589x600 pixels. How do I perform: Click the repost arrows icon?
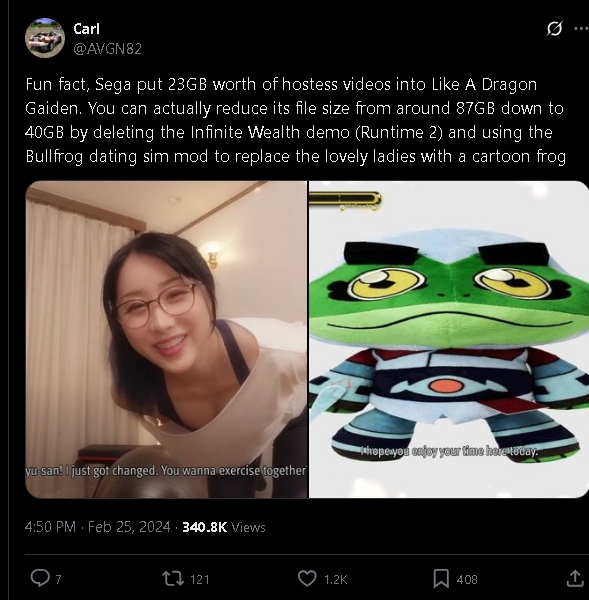173,579
